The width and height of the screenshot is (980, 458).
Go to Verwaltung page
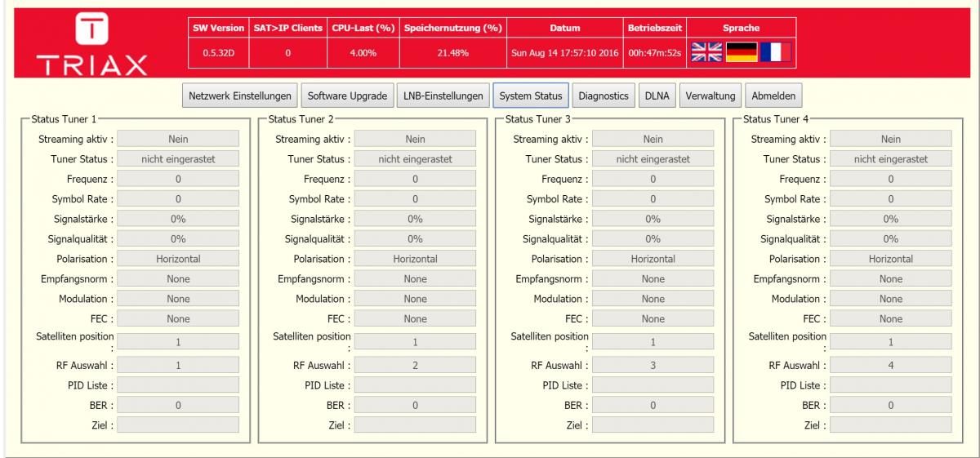(710, 96)
